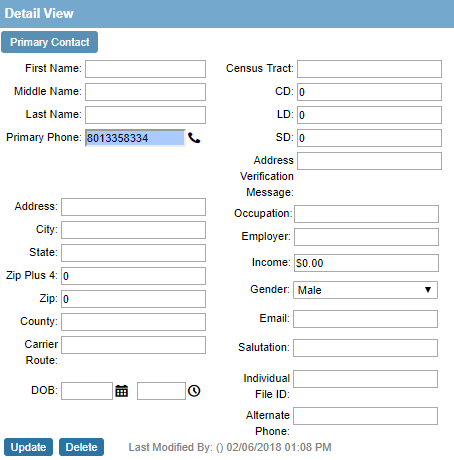Focus the Address input field
This screenshot has width=454, height=460.
pyautogui.click(x=133, y=207)
